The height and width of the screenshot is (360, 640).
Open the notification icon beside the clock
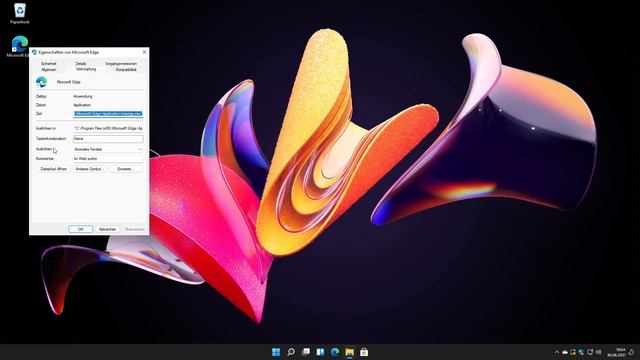pos(631,352)
